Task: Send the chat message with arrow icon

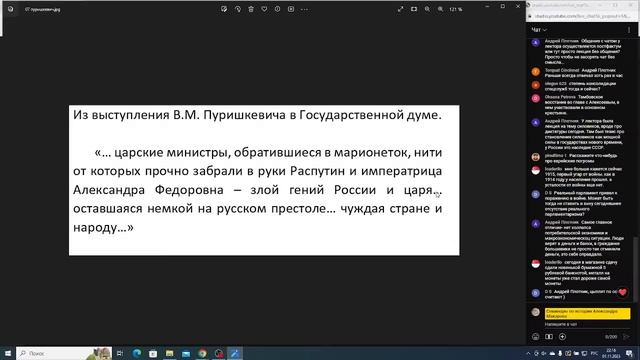Action: coord(626,337)
